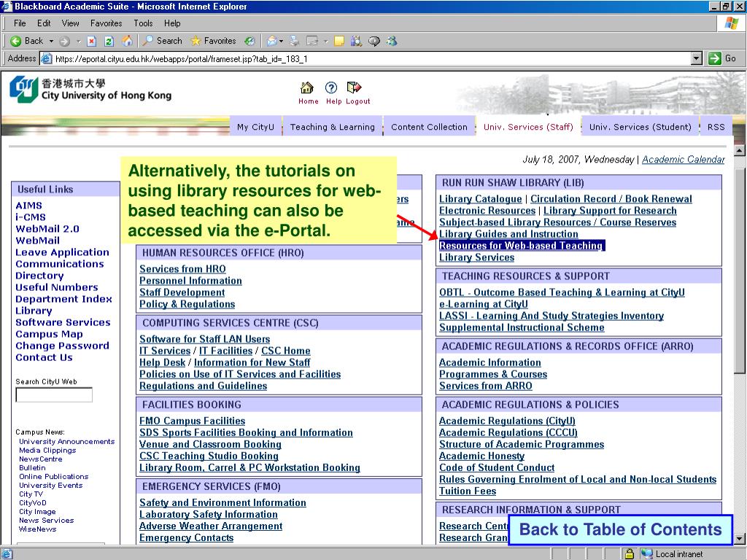Open the Back button history dropdown
This screenshot has width=747, height=560.
point(52,42)
